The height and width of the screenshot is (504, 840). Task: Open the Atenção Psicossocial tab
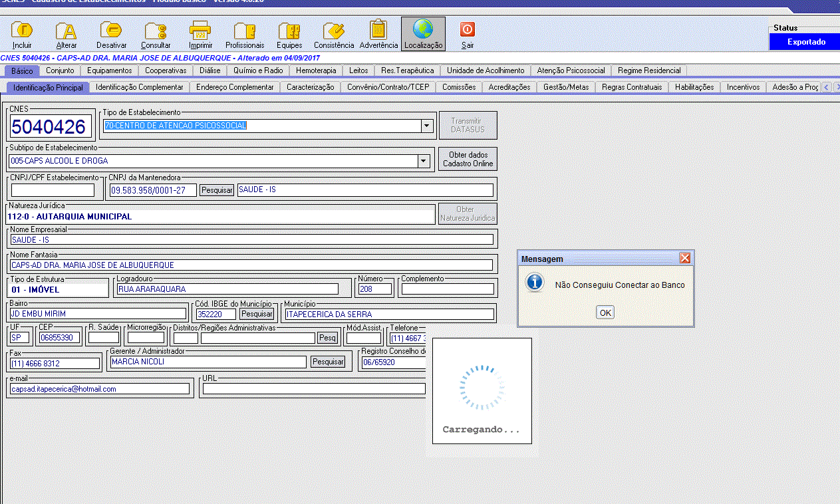(571, 70)
